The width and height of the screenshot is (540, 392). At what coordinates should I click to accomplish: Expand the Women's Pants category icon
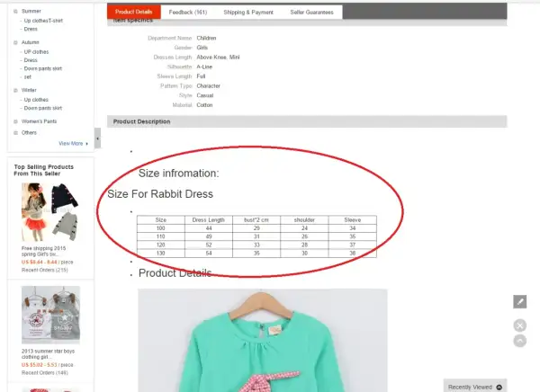tap(15, 121)
